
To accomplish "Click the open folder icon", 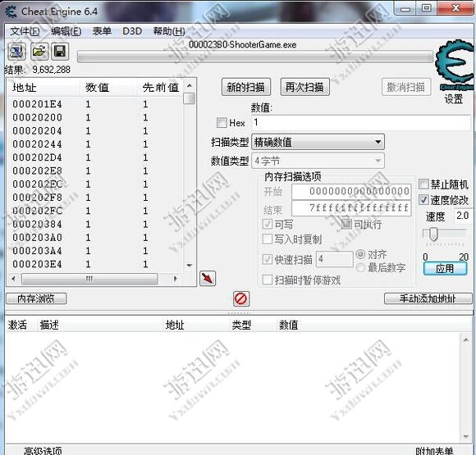I will pos(39,52).
